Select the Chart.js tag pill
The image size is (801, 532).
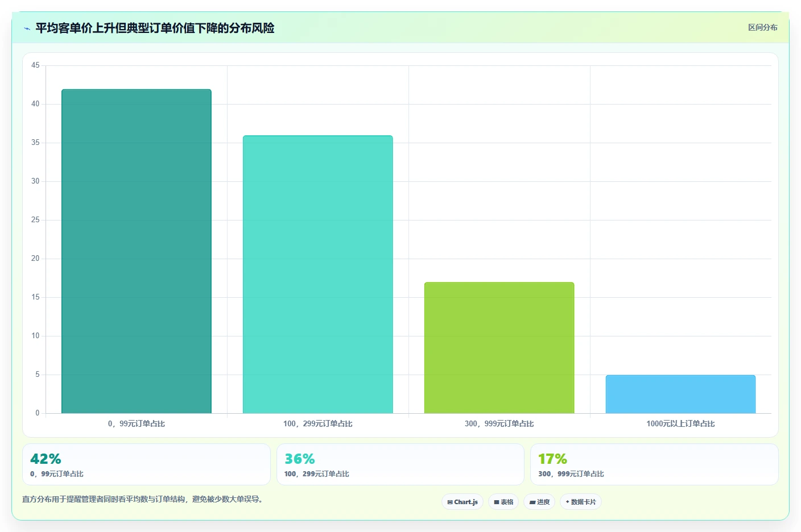pyautogui.click(x=463, y=502)
